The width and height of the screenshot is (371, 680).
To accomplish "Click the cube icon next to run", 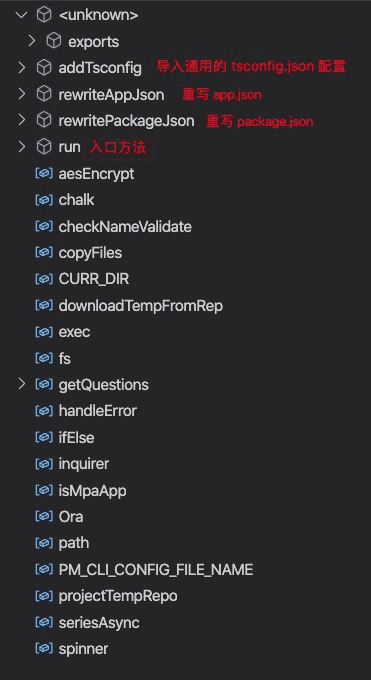I will point(44,147).
